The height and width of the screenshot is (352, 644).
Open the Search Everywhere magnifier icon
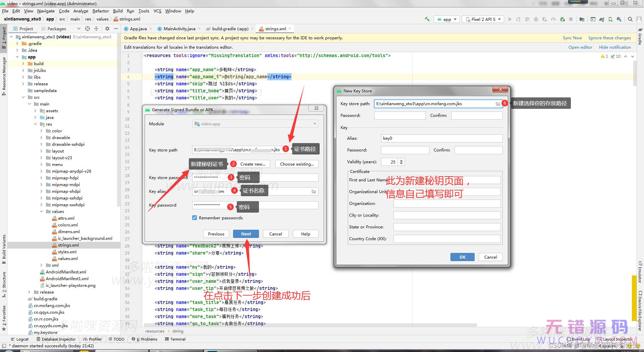pos(630,19)
